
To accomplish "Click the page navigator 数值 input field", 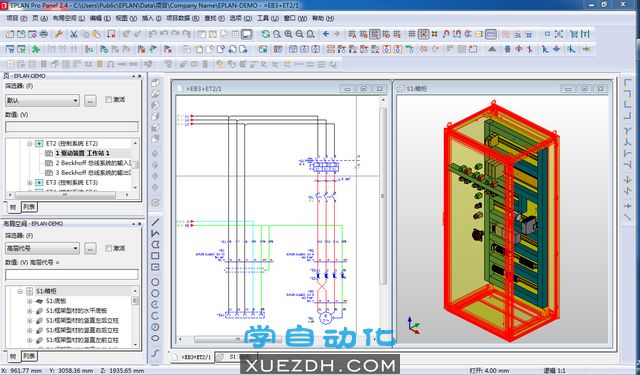I will coord(71,126).
